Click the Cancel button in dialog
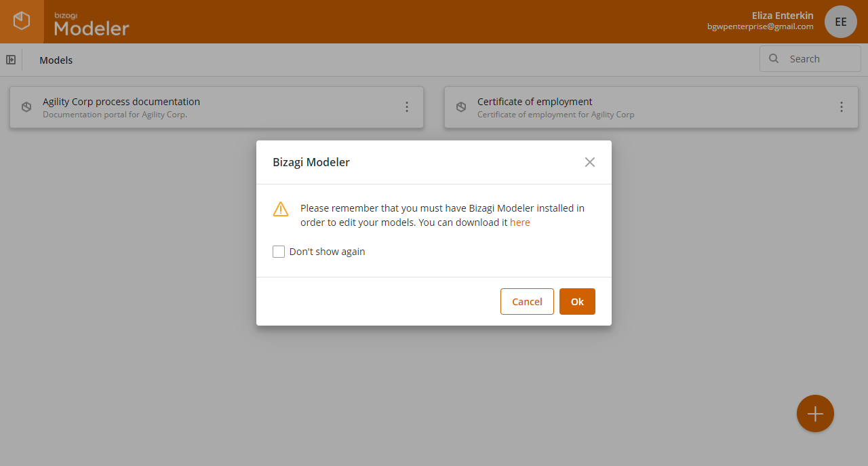The height and width of the screenshot is (466, 868). [527, 302]
